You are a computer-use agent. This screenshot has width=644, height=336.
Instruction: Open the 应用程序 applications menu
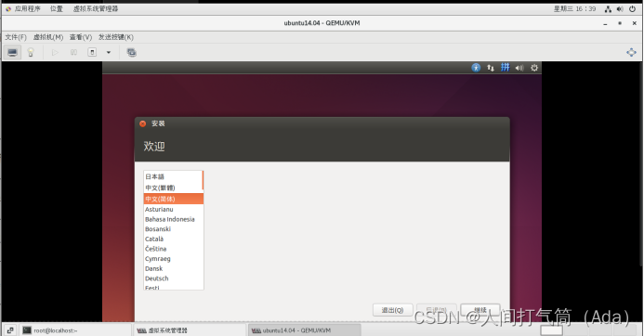click(x=27, y=8)
